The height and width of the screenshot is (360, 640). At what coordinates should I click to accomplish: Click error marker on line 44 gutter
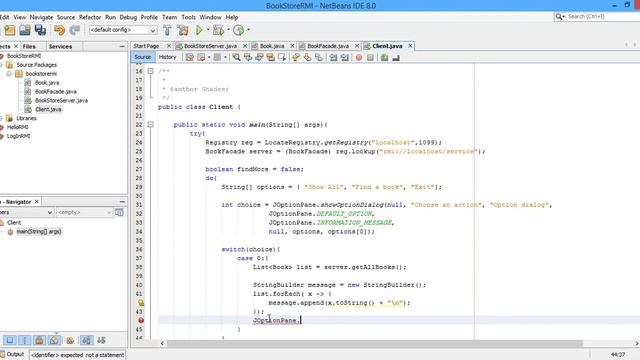pyautogui.click(x=141, y=320)
